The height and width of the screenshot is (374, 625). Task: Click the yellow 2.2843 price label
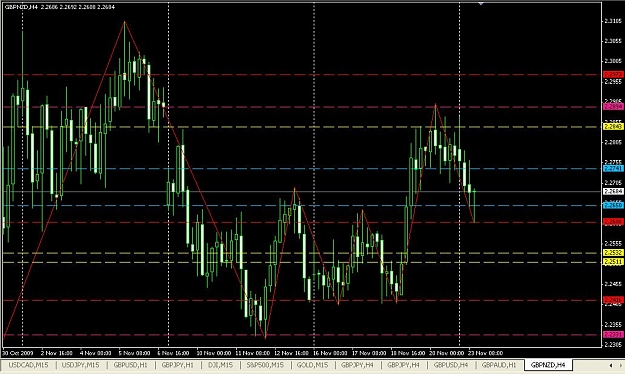coord(613,127)
